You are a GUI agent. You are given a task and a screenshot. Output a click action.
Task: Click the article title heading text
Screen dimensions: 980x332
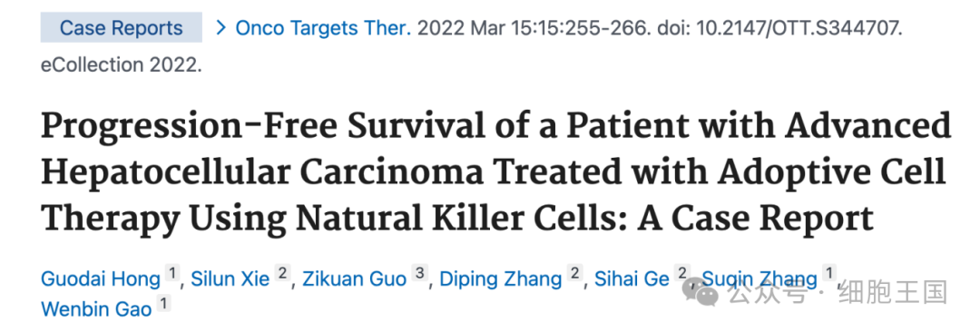[495, 171]
